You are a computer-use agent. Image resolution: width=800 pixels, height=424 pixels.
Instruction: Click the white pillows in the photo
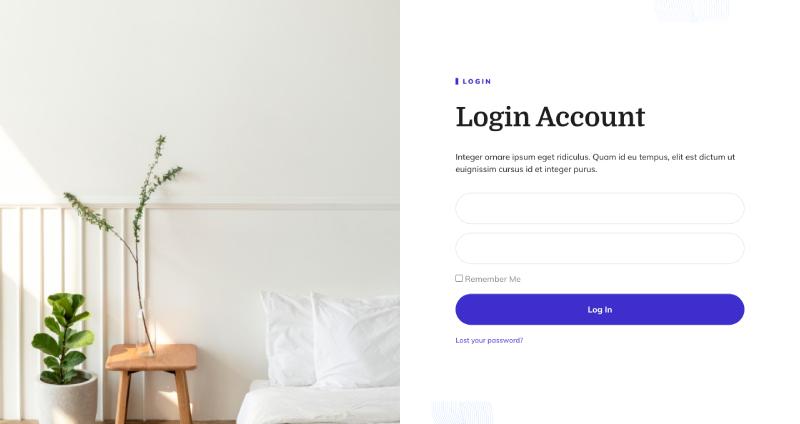tap(330, 339)
